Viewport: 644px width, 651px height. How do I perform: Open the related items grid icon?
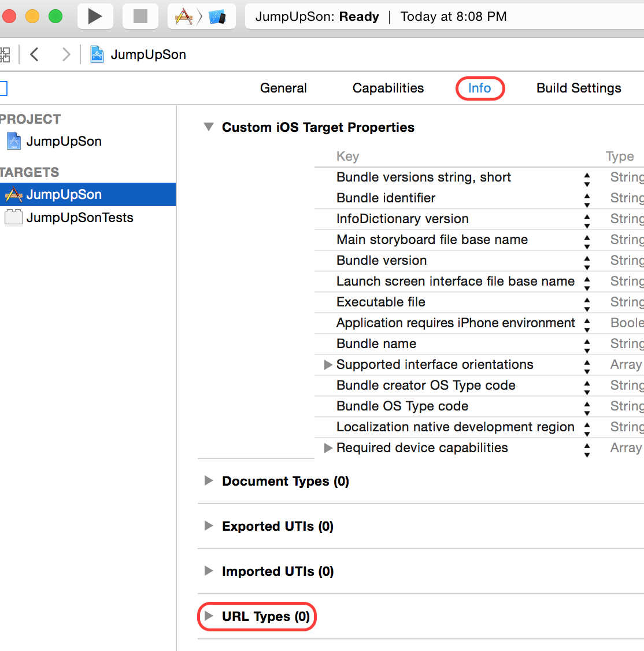(x=5, y=54)
